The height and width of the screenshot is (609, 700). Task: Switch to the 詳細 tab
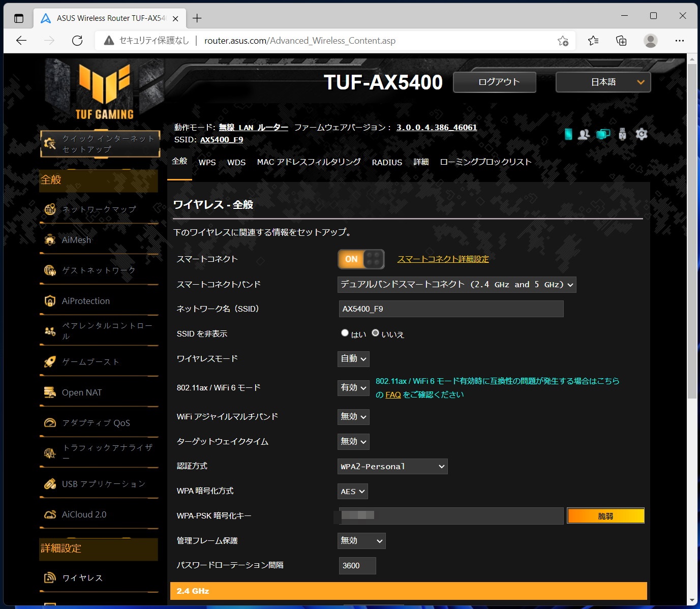(421, 162)
